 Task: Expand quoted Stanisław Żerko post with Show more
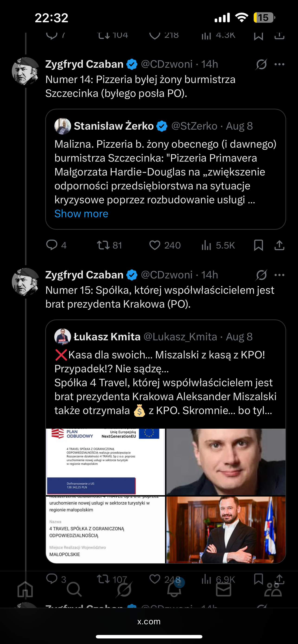pos(81,214)
